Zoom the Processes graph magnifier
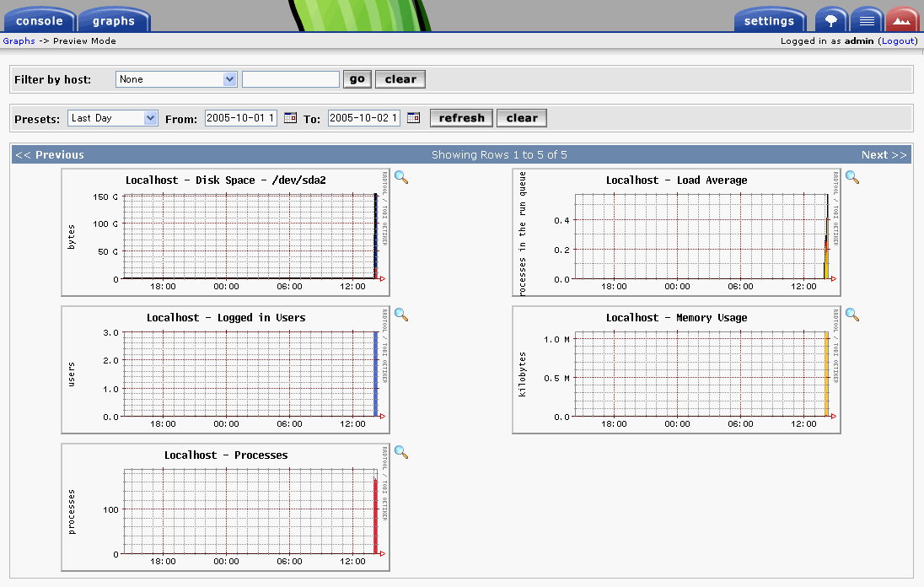Screen dimensions: 924x587 click(x=401, y=452)
